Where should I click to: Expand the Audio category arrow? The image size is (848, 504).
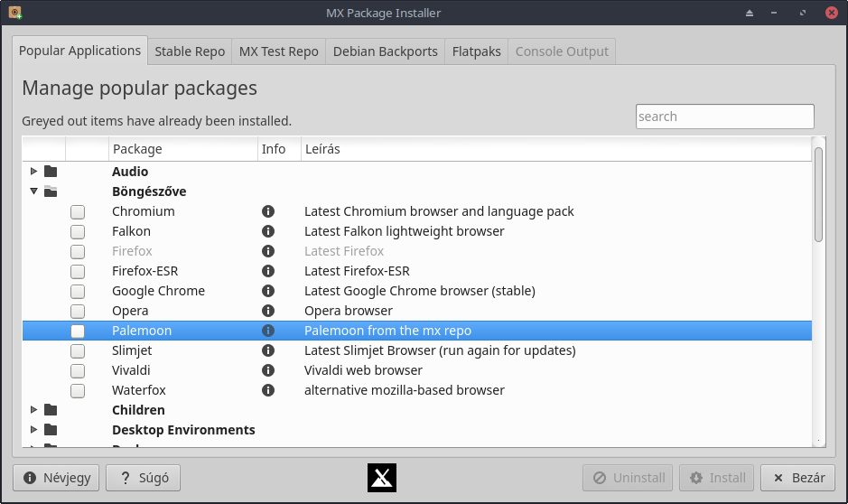(x=33, y=172)
